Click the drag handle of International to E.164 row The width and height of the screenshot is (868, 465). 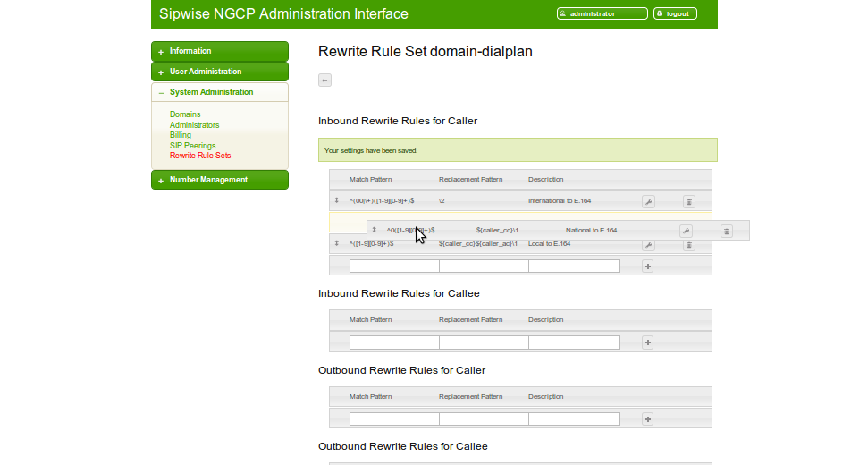tap(337, 200)
